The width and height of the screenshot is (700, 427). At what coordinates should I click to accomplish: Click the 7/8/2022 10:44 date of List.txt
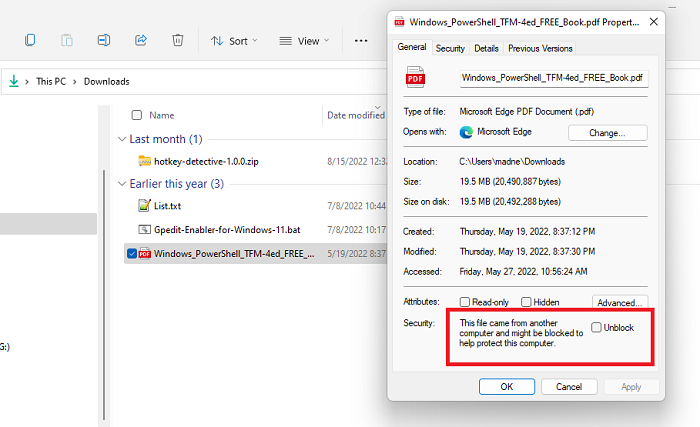pos(356,206)
